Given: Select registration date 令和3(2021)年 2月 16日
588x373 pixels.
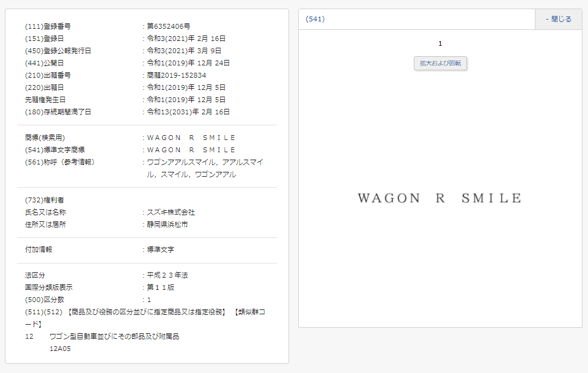Looking at the screenshot, I should pyautogui.click(x=186, y=39).
